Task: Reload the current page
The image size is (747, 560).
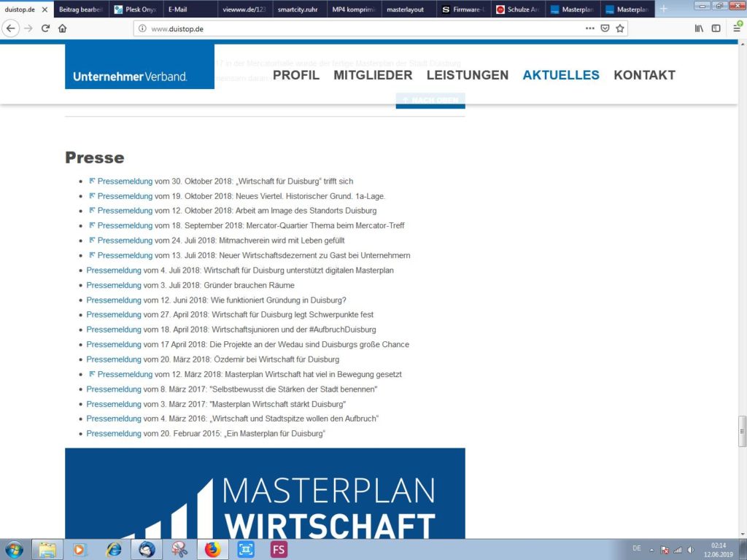Action: (x=46, y=28)
